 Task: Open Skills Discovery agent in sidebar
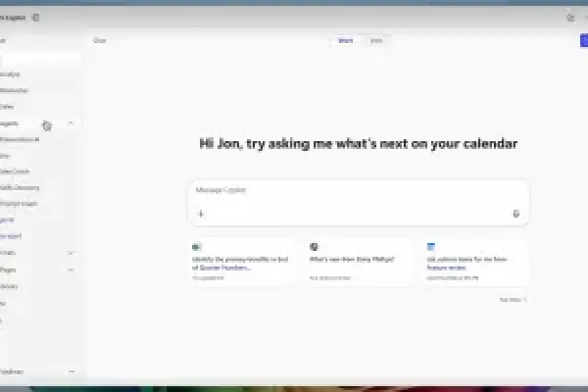[20, 187]
